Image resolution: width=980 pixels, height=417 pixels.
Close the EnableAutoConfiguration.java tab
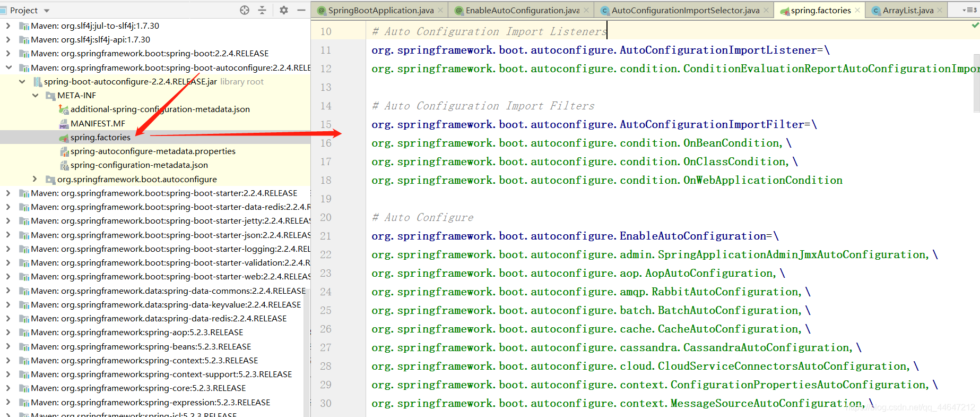pyautogui.click(x=586, y=10)
